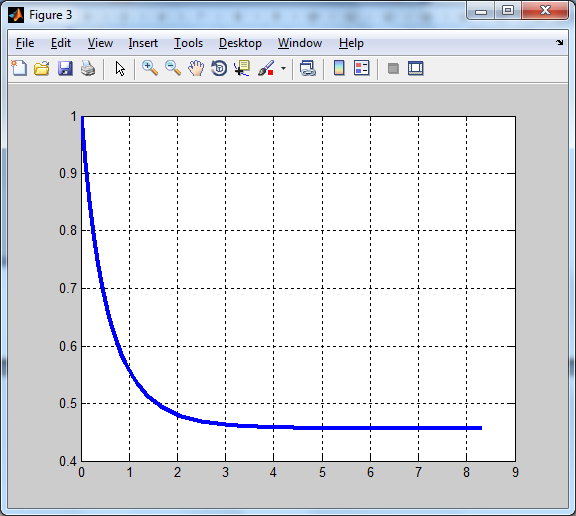Click the Show Plot Tools and Dock icon
Screen dimensions: 576x516
coord(415,68)
